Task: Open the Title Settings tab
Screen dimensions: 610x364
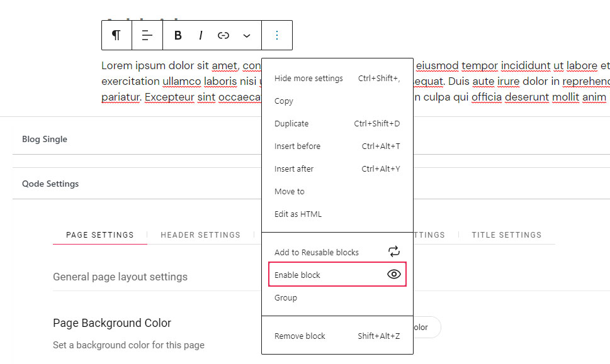Action: [x=507, y=235]
